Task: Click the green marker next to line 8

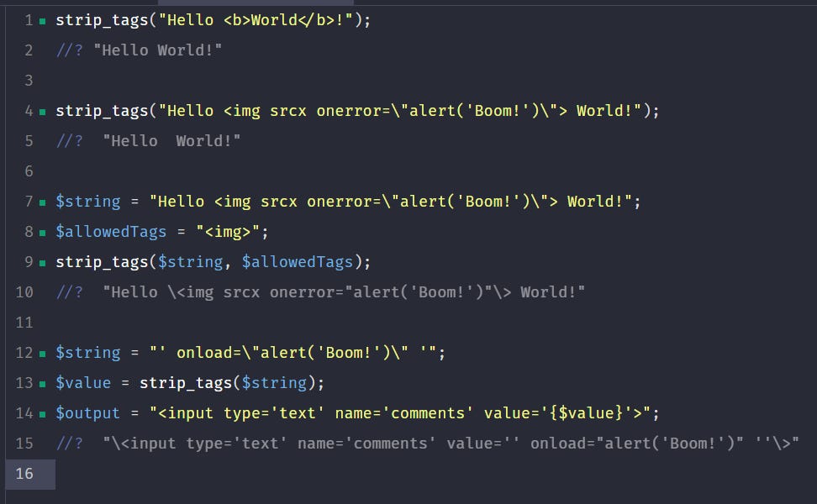Action: 43,233
